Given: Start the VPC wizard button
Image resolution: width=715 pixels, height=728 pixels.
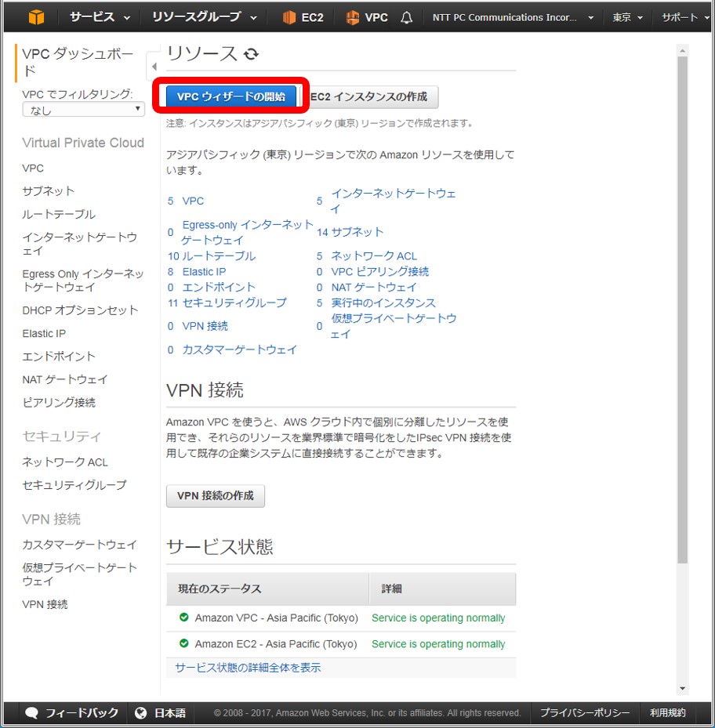Looking at the screenshot, I should (x=231, y=96).
